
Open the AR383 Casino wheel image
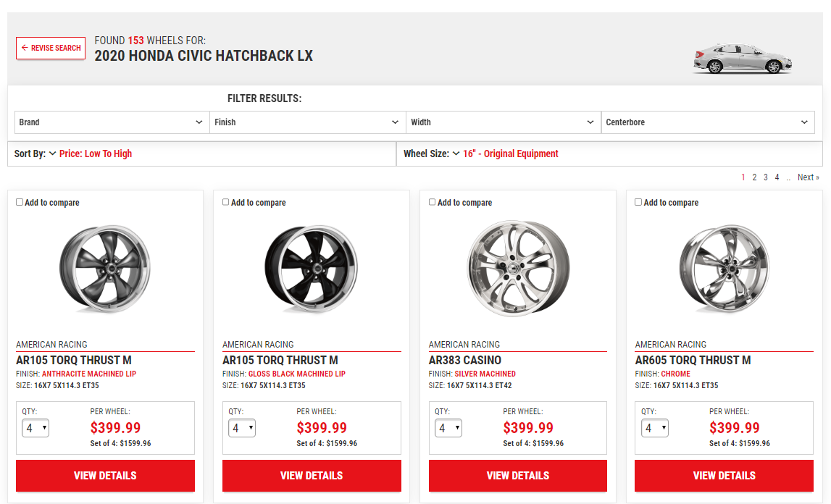tap(518, 269)
